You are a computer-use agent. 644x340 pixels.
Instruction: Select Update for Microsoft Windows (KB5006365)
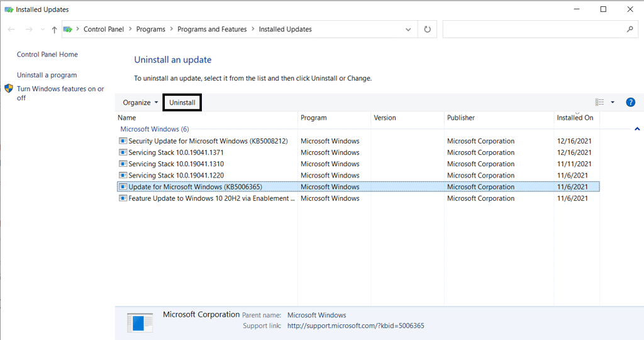[x=358, y=186]
